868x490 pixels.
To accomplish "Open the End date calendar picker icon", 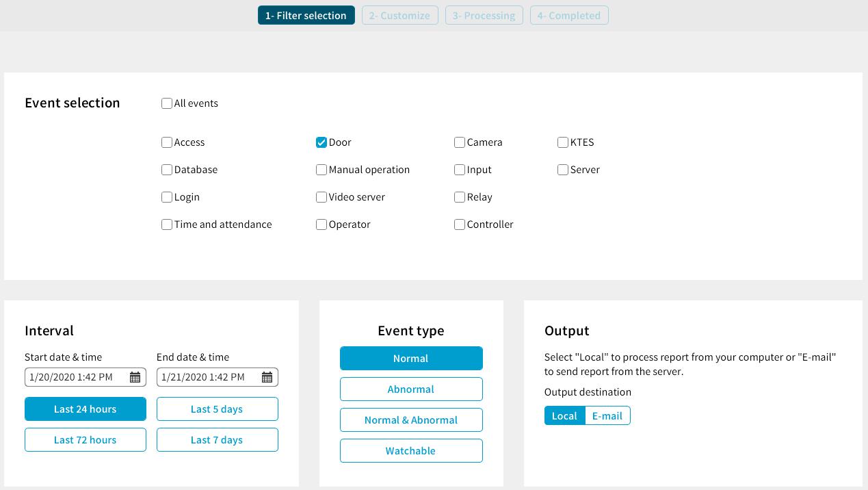I will [x=267, y=377].
